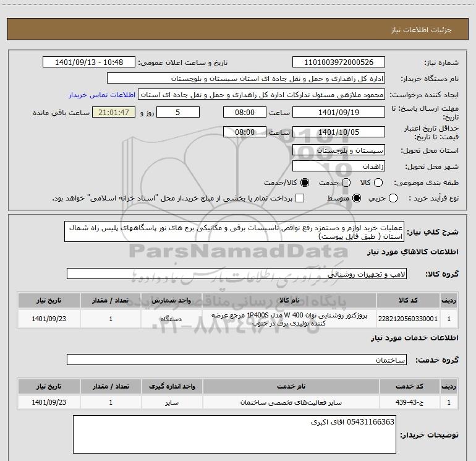Choose متوسط purchase process option
The width and height of the screenshot is (476, 461).
[357, 198]
